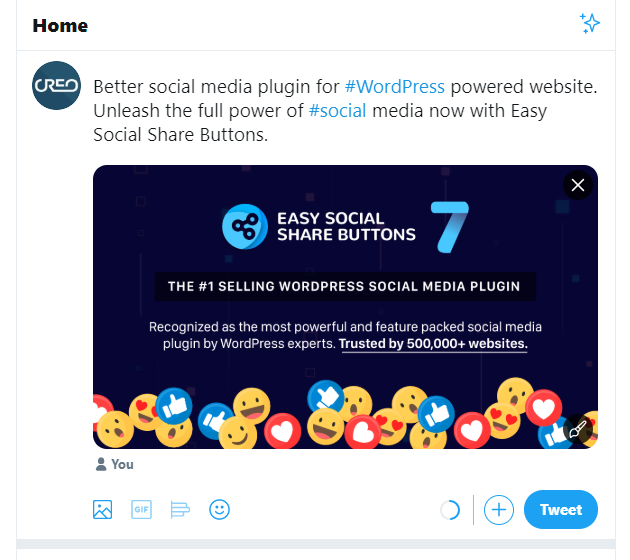Image resolution: width=630 pixels, height=560 pixels.
Task: Follow the #WordPress hashtag link
Action: 394,86
